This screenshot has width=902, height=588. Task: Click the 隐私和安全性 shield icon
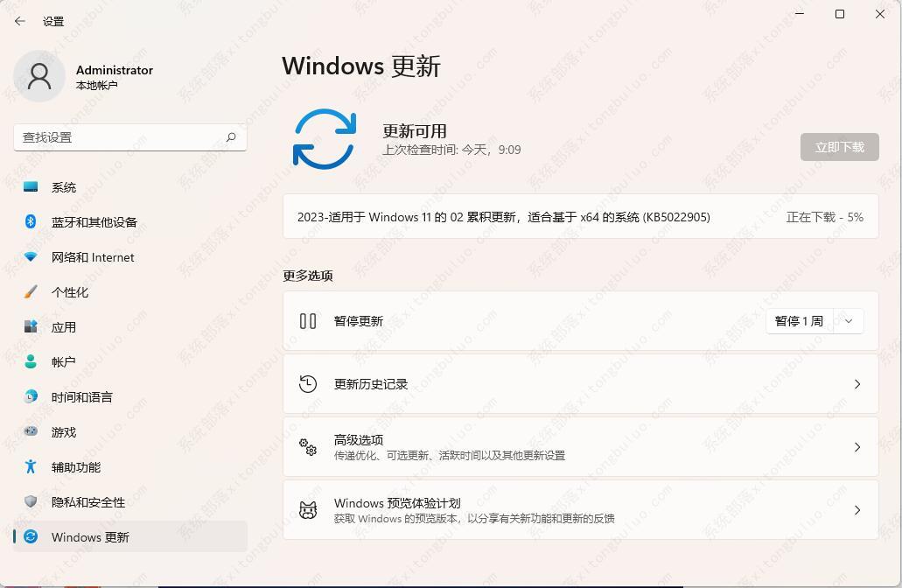tap(31, 501)
